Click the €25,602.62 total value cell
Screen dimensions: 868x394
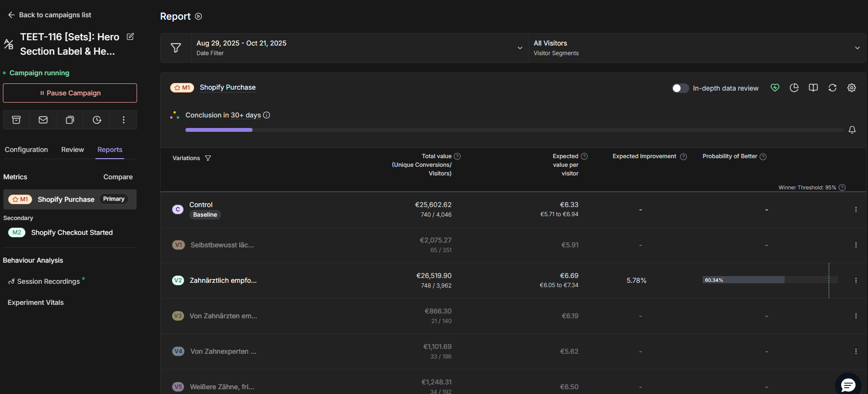pos(433,205)
